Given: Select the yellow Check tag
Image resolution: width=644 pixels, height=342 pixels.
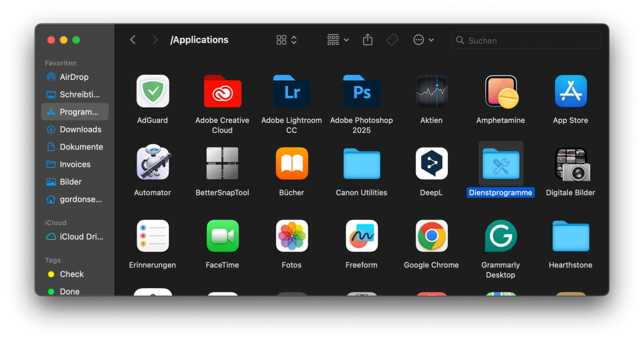Looking at the screenshot, I should coord(72,274).
